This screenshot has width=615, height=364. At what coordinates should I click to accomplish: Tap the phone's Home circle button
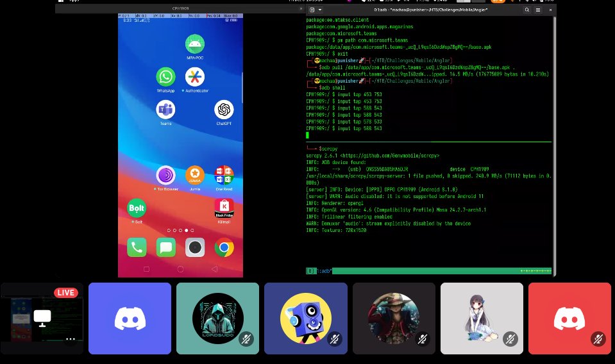(180, 269)
